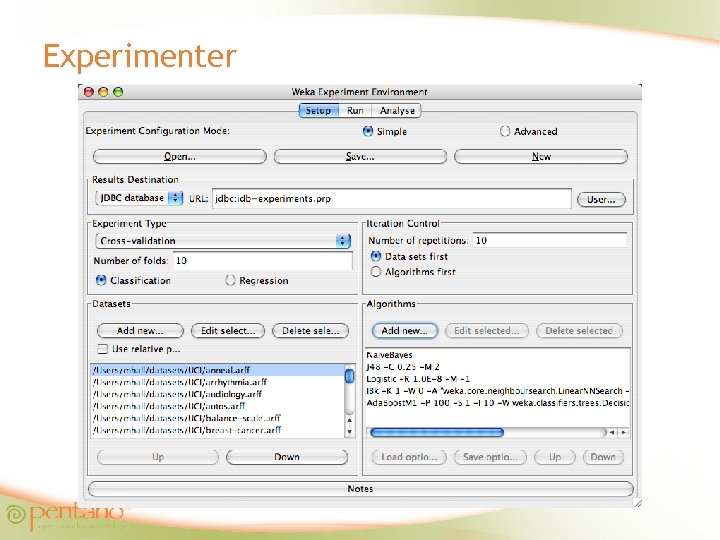Click the Save options button
720x540 pixels.
click(x=490, y=457)
